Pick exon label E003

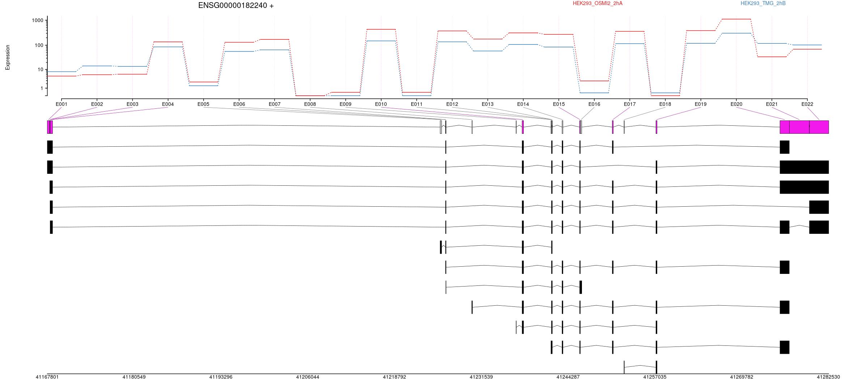point(132,104)
